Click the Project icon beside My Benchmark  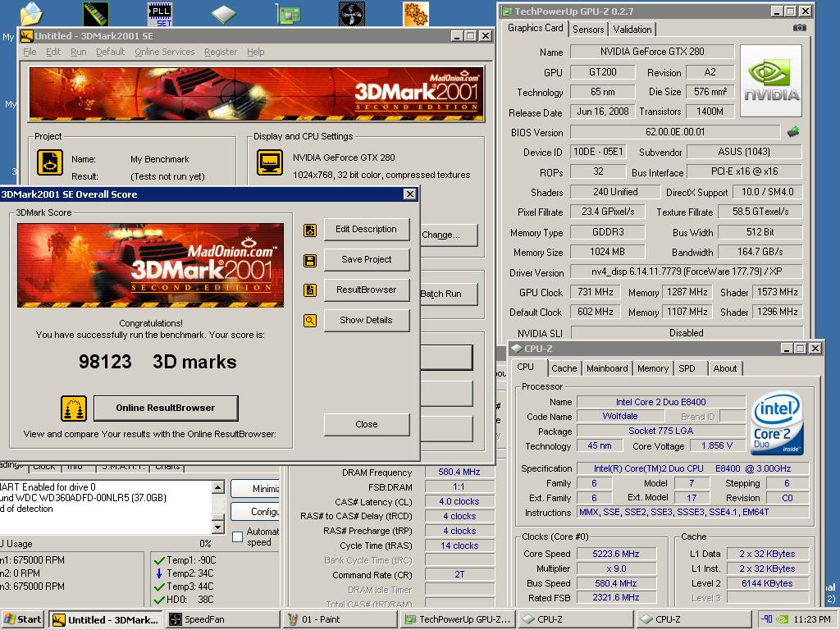(x=50, y=162)
